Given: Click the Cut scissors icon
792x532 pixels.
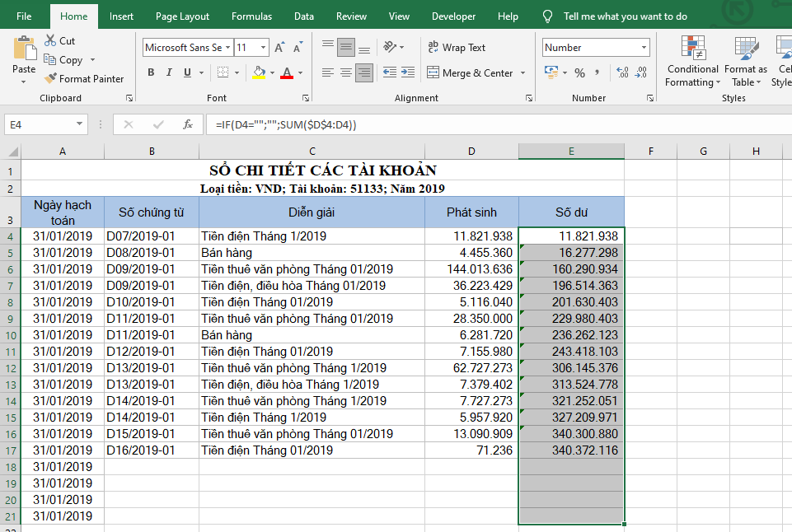Looking at the screenshot, I should point(50,40).
